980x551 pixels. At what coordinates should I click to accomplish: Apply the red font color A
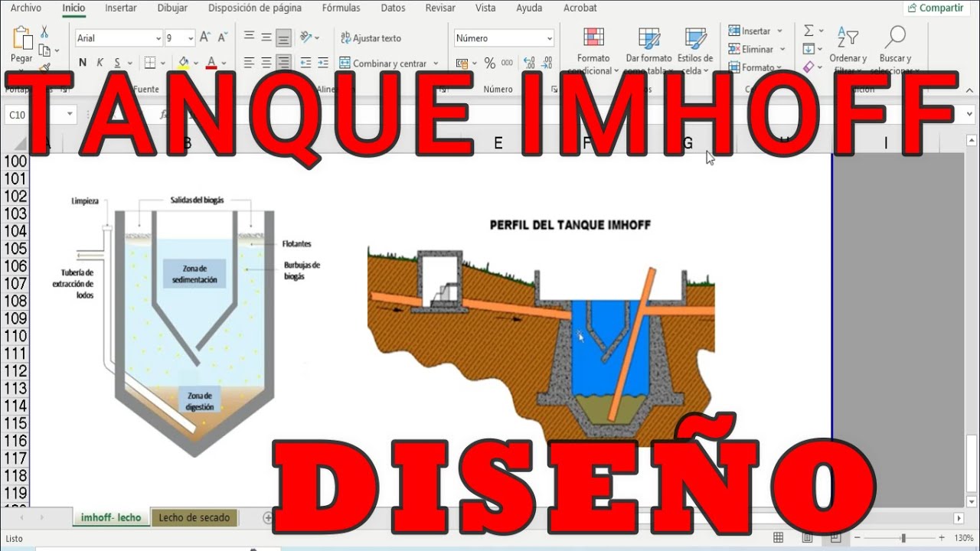(210, 63)
